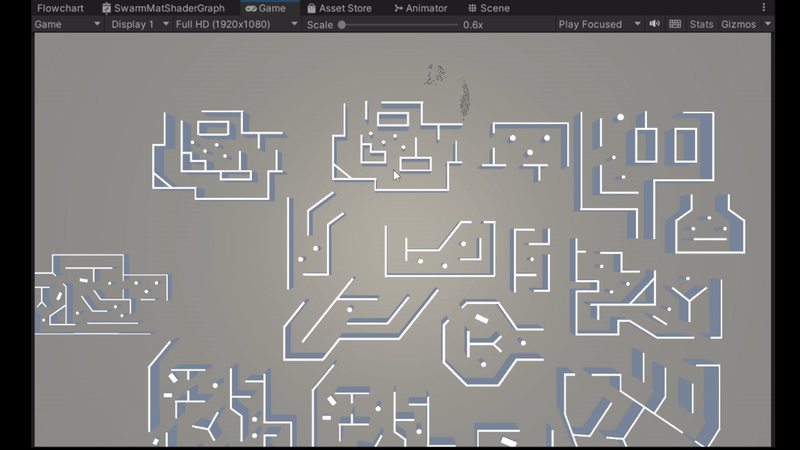Image resolution: width=800 pixels, height=450 pixels.
Task: Switch to the Animator tab
Action: (420, 8)
